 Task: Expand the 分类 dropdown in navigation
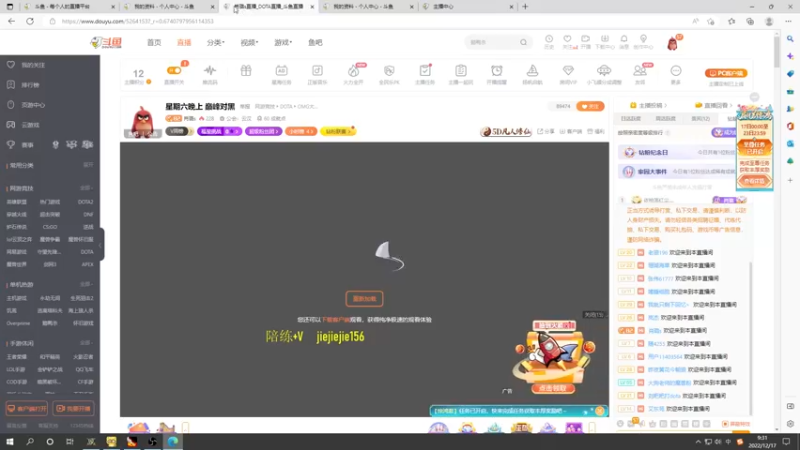(215, 42)
